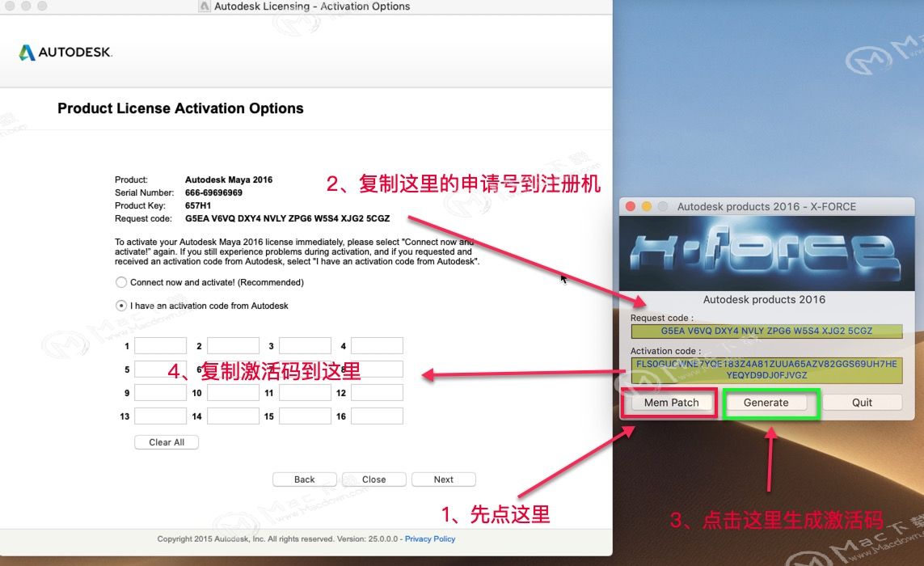
Task: Click the Quit button in X-FORCE
Action: (x=862, y=403)
